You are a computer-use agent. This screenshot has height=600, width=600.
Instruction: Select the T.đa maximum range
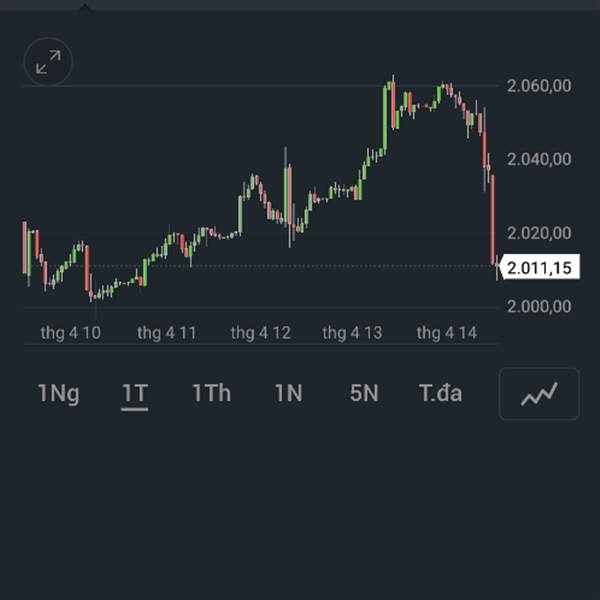pyautogui.click(x=440, y=393)
